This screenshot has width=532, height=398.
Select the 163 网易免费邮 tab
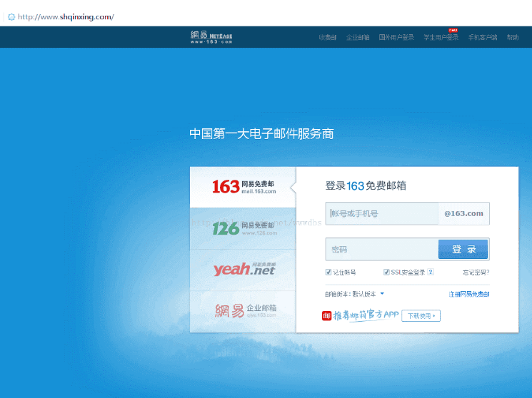click(x=243, y=187)
